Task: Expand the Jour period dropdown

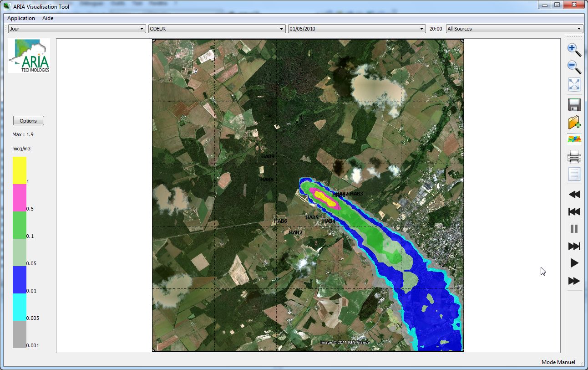Action: coord(76,29)
